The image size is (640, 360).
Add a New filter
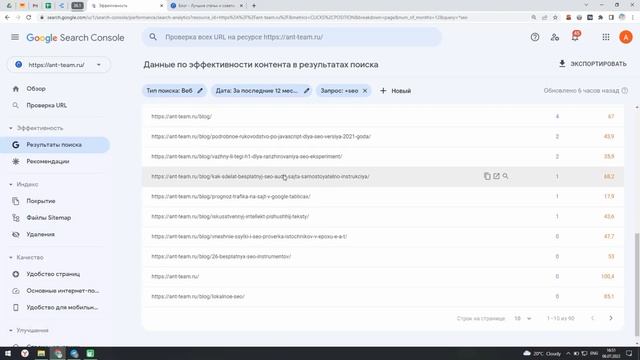coord(395,91)
